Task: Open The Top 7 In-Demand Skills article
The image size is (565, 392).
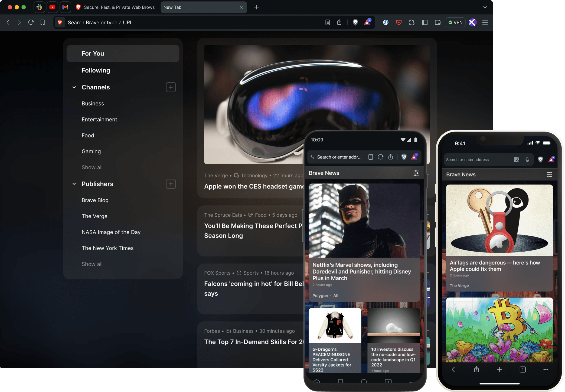Action: 254,342
